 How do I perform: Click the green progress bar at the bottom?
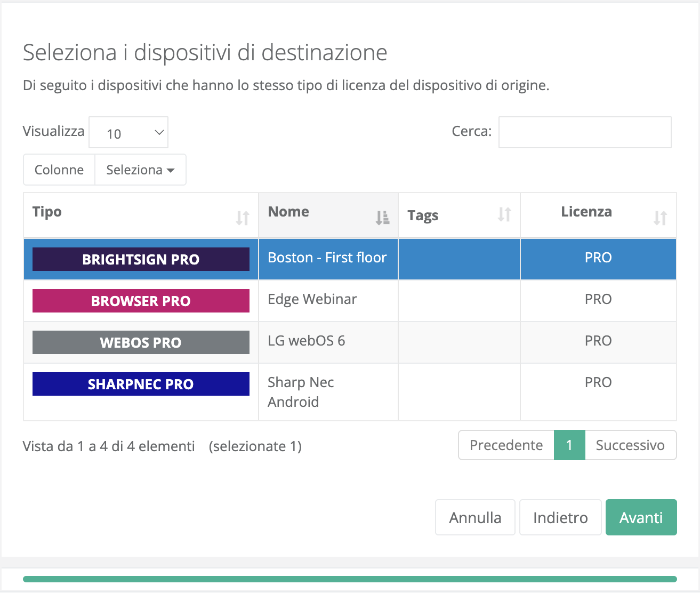click(350, 578)
